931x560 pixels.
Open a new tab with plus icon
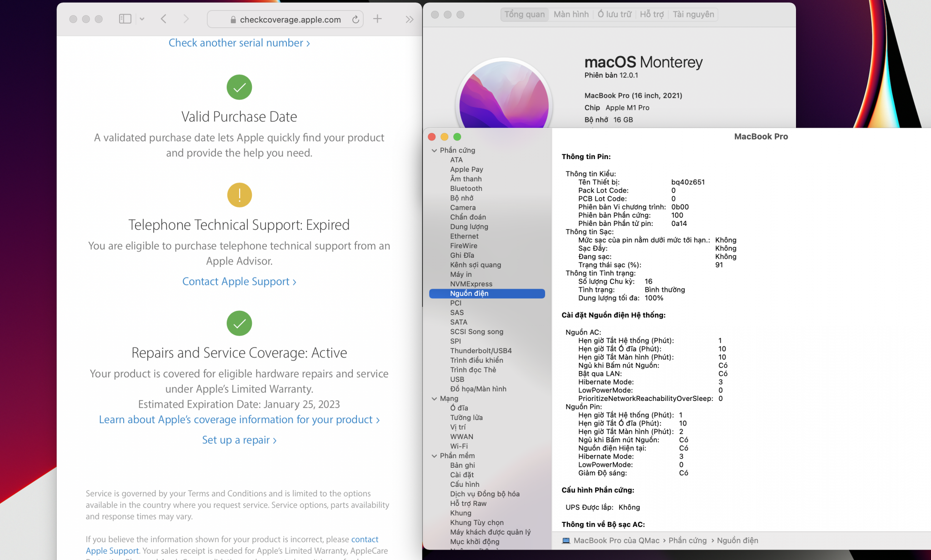click(377, 19)
